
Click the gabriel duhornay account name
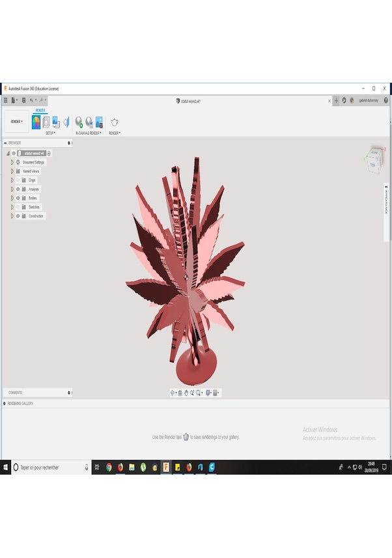(x=368, y=101)
